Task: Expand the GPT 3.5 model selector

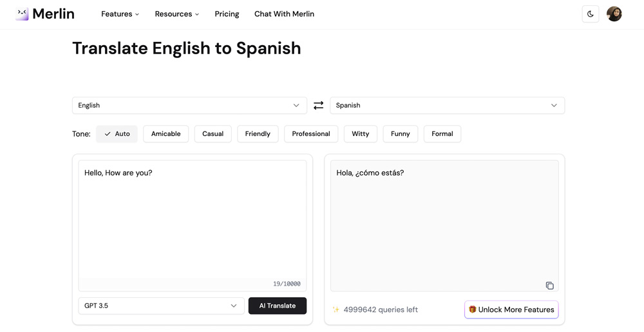Action: tap(161, 306)
